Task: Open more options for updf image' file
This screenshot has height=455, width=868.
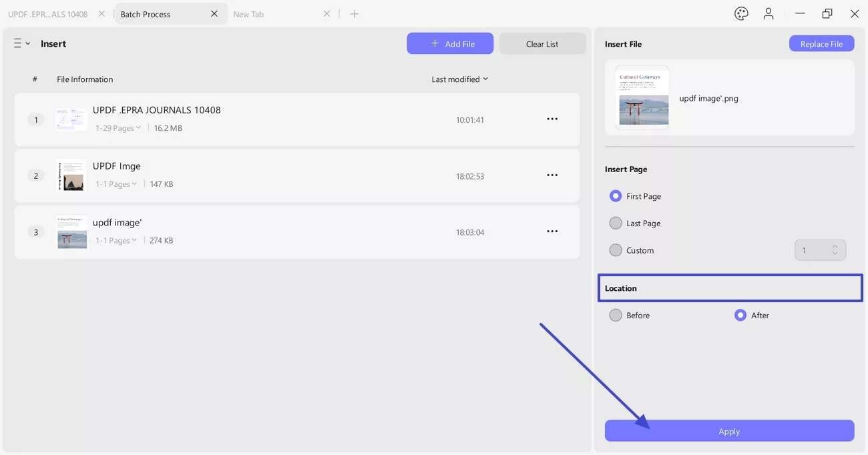Action: coord(552,232)
